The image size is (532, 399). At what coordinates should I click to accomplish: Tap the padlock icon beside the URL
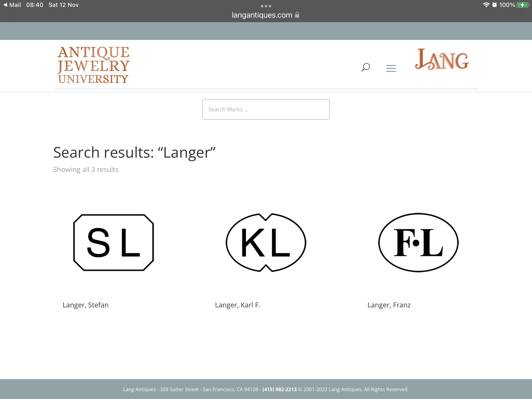(x=297, y=15)
